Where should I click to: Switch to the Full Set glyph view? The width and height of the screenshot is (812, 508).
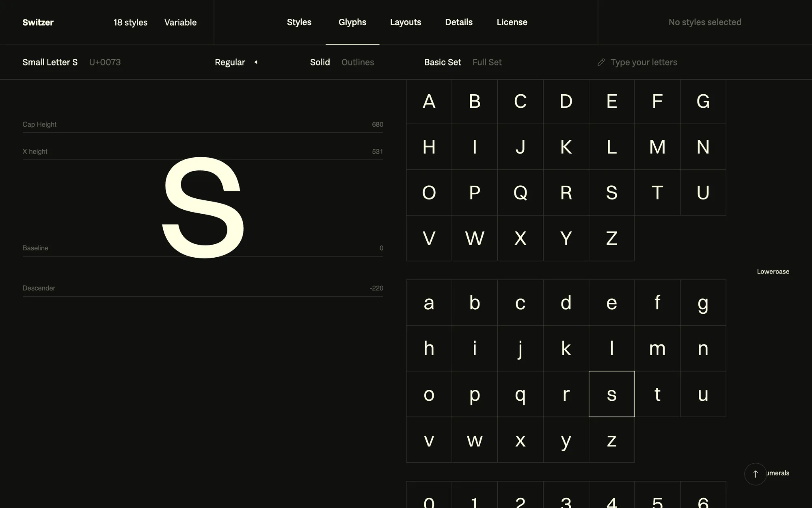(x=487, y=62)
